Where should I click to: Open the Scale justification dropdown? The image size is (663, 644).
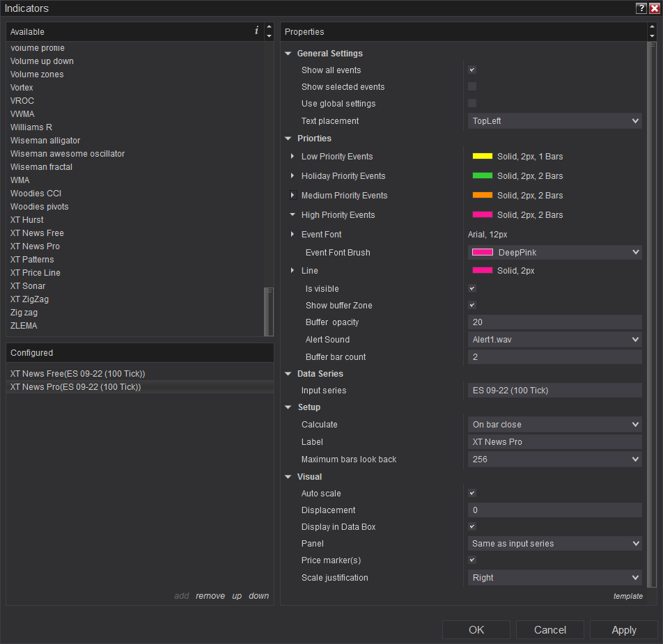555,577
